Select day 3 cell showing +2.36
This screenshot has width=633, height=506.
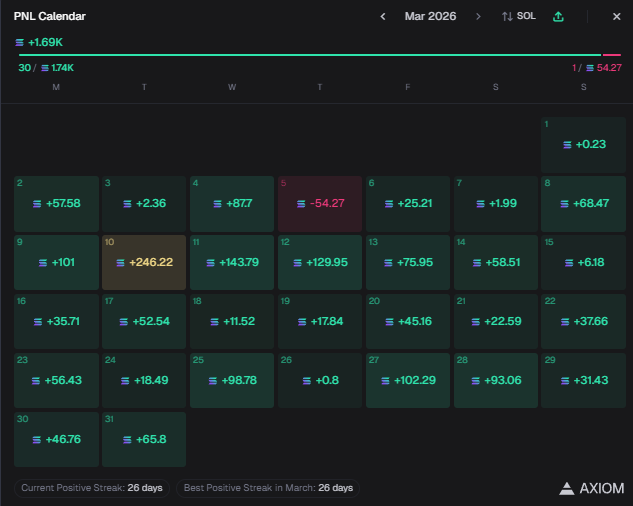click(x=144, y=204)
